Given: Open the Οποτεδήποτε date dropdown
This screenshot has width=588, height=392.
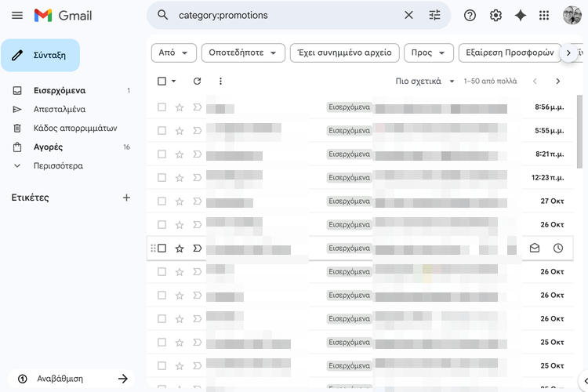Looking at the screenshot, I should pyautogui.click(x=243, y=53).
